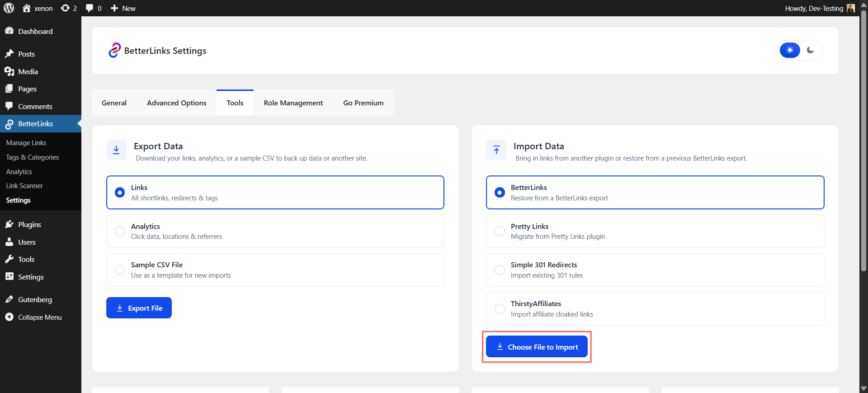Click the 'Import Data' heading text
Screen dimensions: 868x393
tap(538, 146)
